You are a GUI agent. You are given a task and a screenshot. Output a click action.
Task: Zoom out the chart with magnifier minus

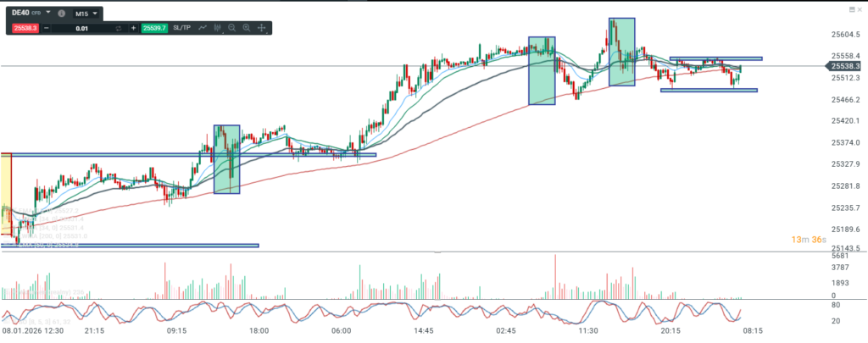(232, 28)
